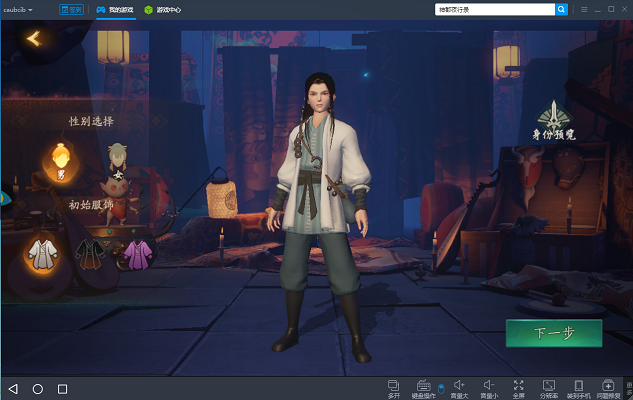The image size is (633, 400).
Task: Choose the purple starting outfit
Action: pyautogui.click(x=138, y=254)
